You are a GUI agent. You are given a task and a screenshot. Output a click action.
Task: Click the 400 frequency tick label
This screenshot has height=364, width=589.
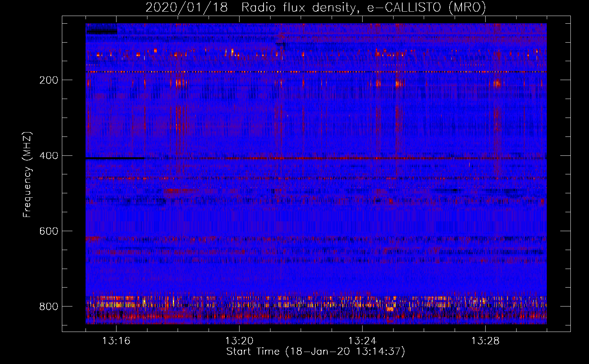tap(49, 156)
